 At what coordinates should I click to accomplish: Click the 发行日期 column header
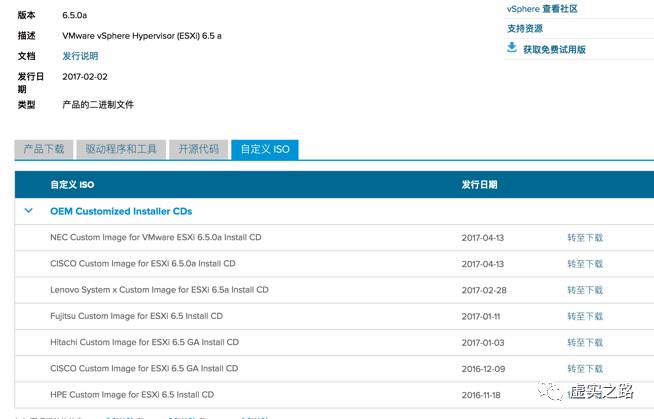pos(479,185)
